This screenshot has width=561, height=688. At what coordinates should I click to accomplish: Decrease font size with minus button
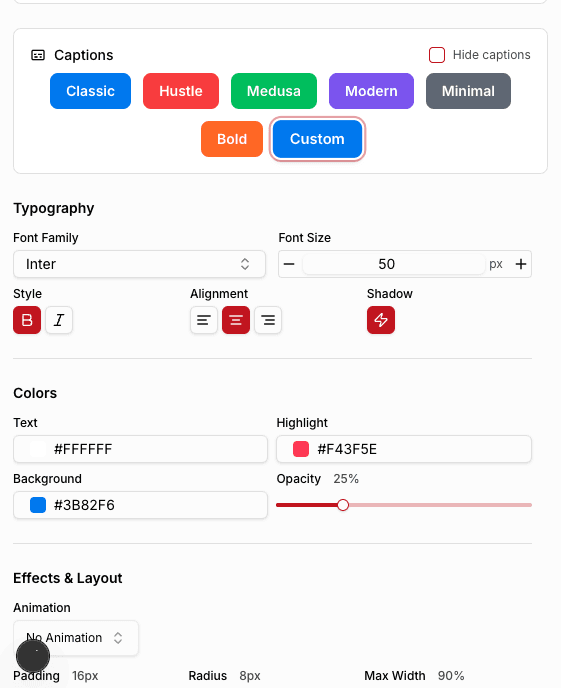click(x=289, y=264)
